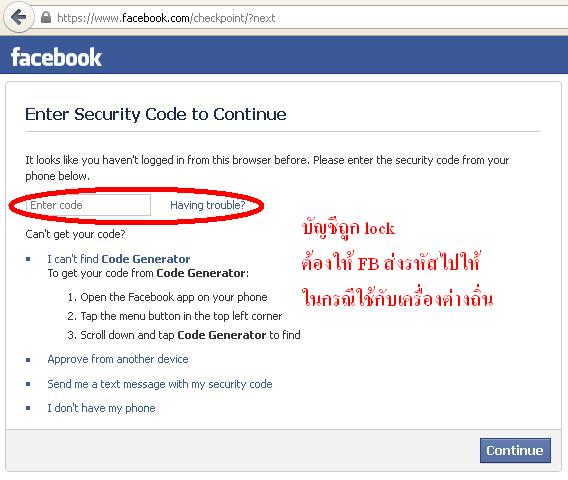Click the bullet beside Code Generator link

28,259
